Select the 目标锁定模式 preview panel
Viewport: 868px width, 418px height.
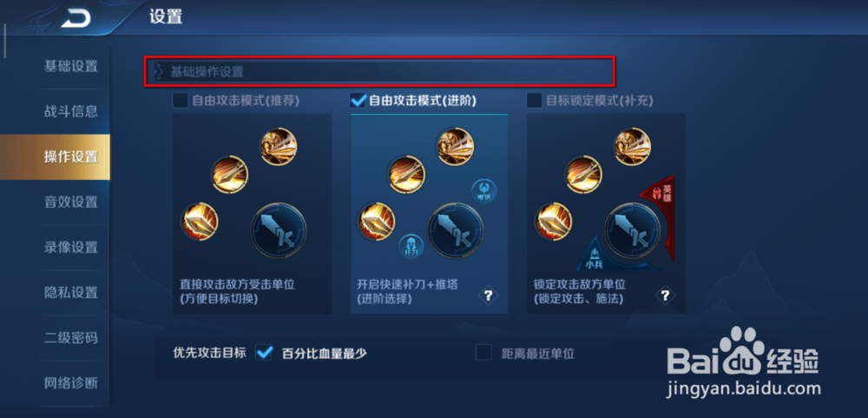tap(606, 214)
